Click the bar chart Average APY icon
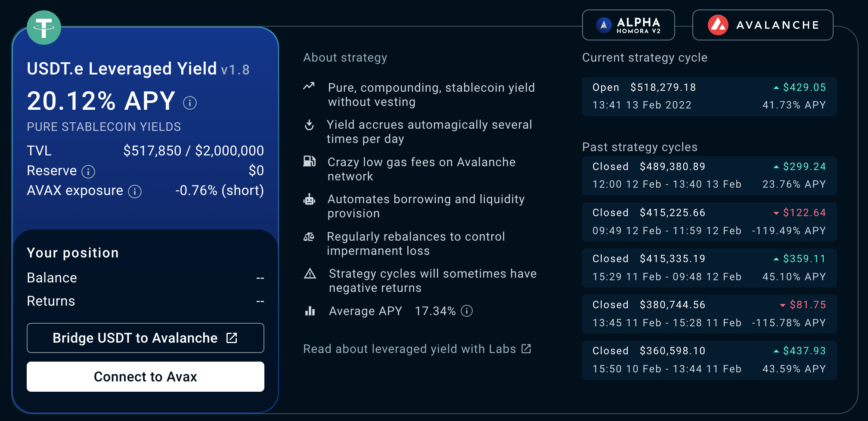 (x=310, y=311)
